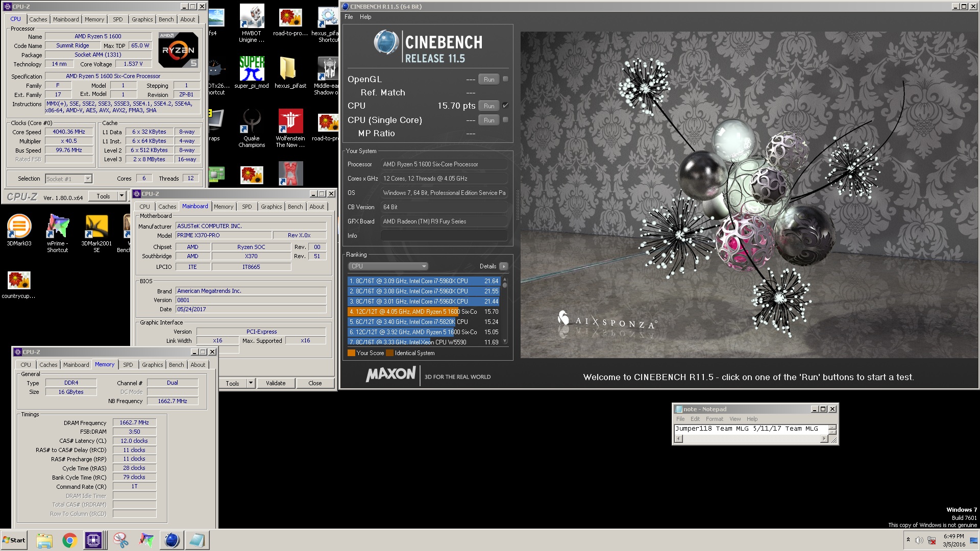
Task: Open the Cinebench File menu
Action: coord(349,17)
